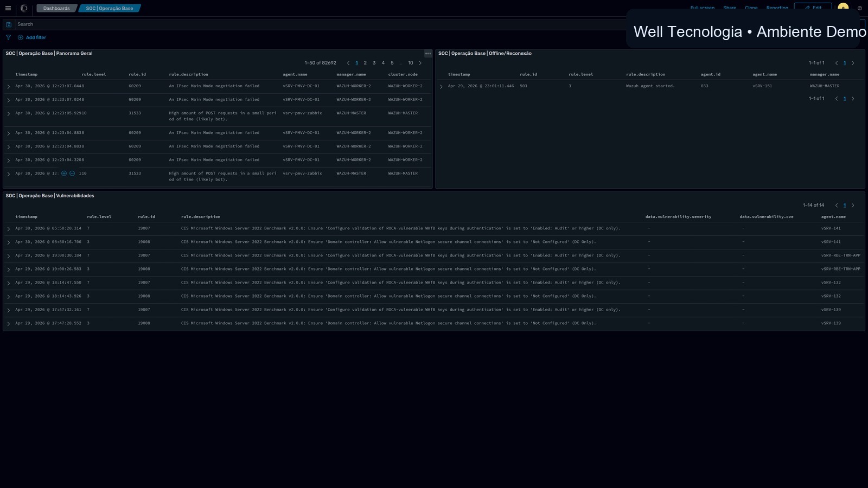Sort by rule.level column in Vulnerabilidades
This screenshot has height=488, width=868.
99,217
